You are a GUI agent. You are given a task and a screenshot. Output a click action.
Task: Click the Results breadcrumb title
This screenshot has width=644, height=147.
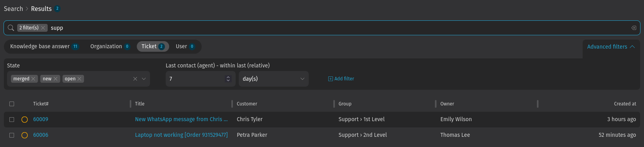click(x=41, y=9)
